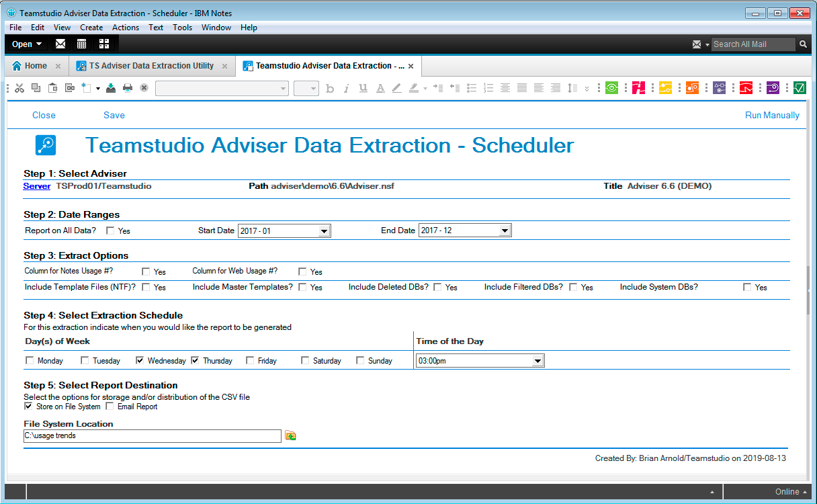Open the File menu
This screenshot has width=817, height=504.
(x=15, y=28)
